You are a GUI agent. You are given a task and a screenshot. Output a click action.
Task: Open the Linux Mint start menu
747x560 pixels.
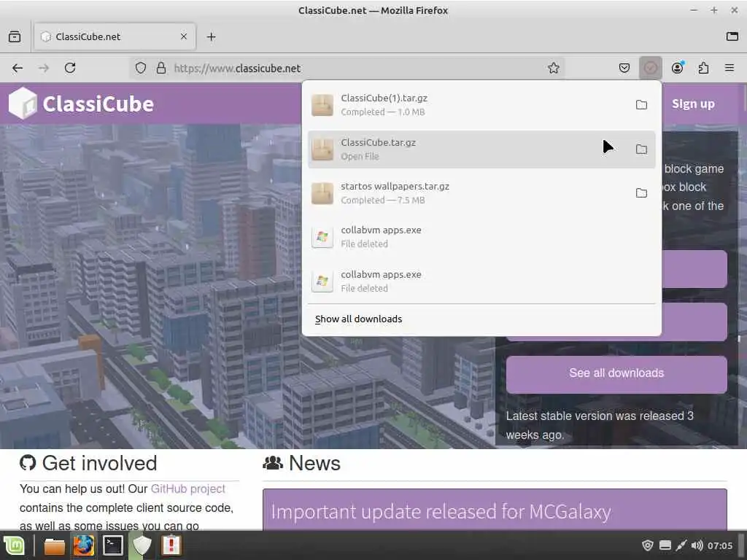pos(15,545)
